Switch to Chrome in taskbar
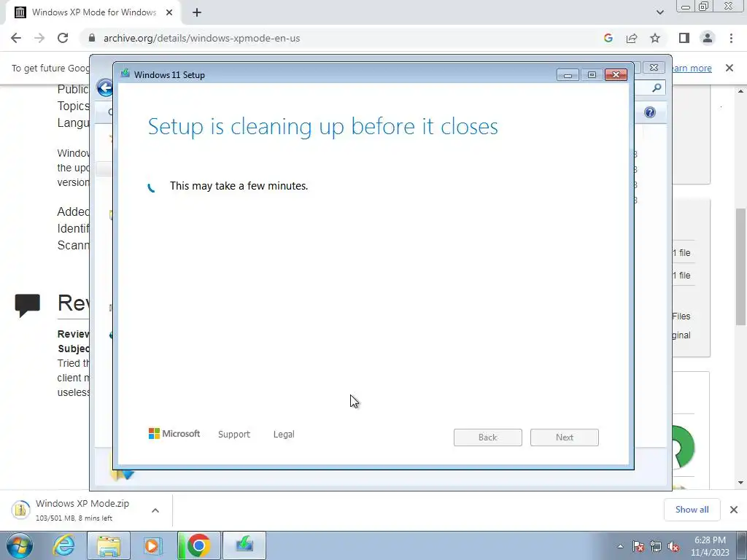The height and width of the screenshot is (560, 747). tap(199, 545)
